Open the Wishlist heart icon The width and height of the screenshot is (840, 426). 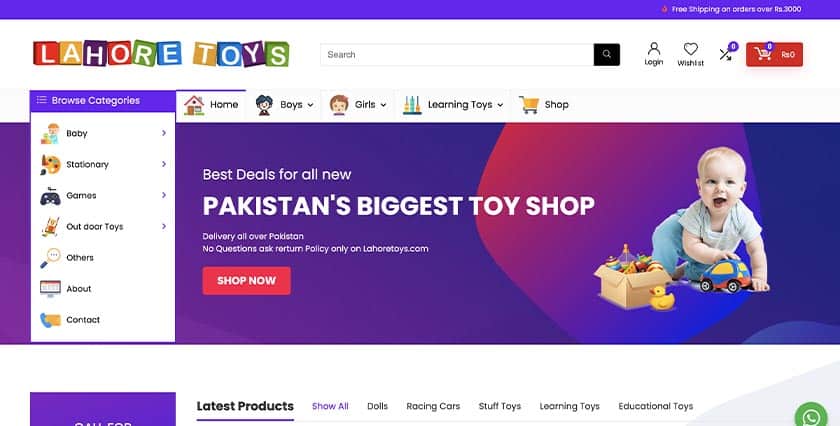point(691,49)
